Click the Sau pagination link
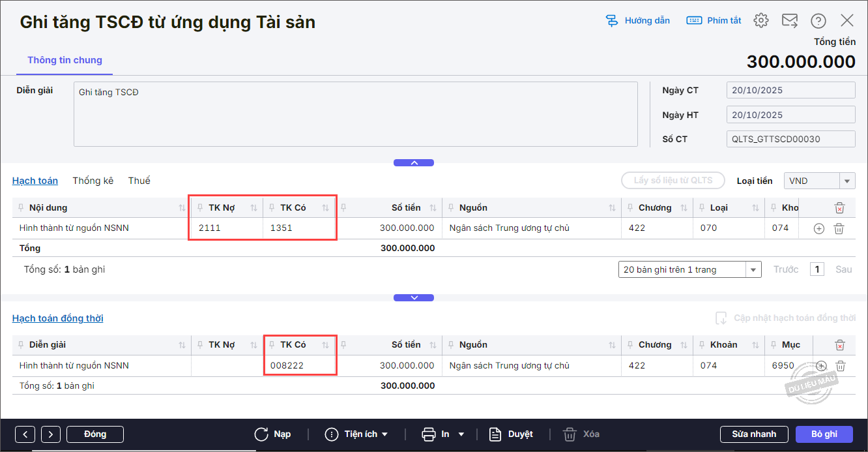Viewport: 868px width, 452px height. pyautogui.click(x=843, y=269)
